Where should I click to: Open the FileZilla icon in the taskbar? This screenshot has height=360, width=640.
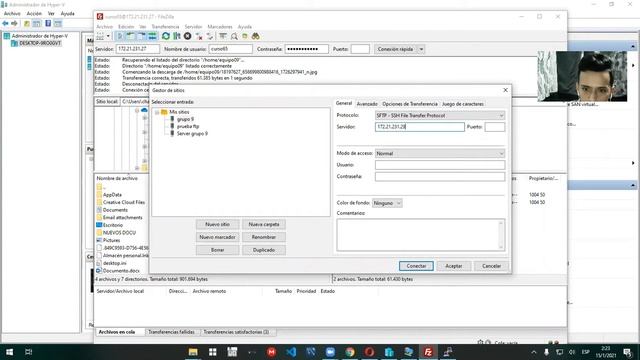[428, 352]
